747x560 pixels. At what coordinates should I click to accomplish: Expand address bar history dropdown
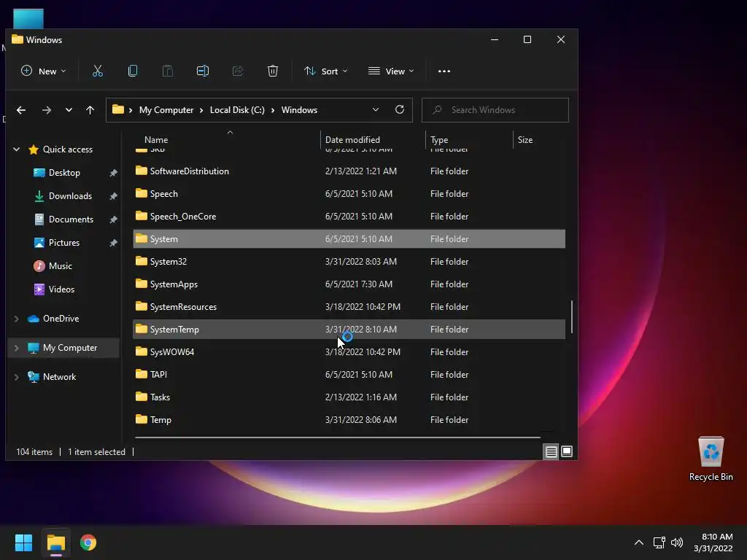pos(376,109)
